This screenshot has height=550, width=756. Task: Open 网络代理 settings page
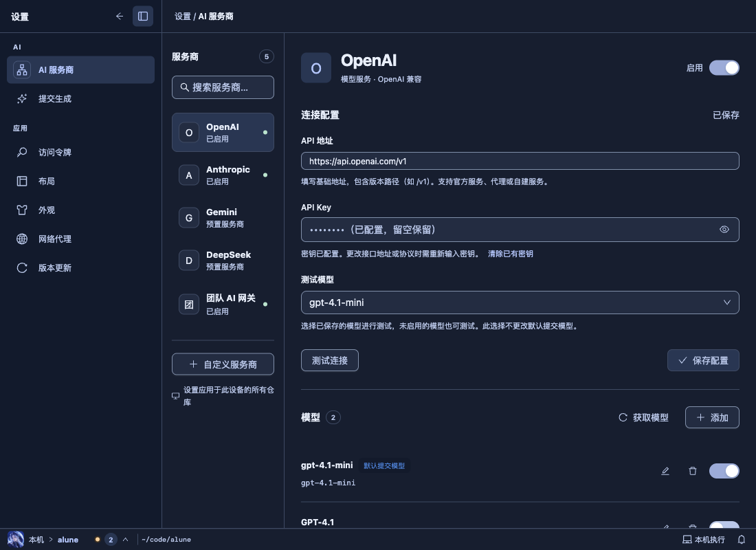(x=80, y=239)
